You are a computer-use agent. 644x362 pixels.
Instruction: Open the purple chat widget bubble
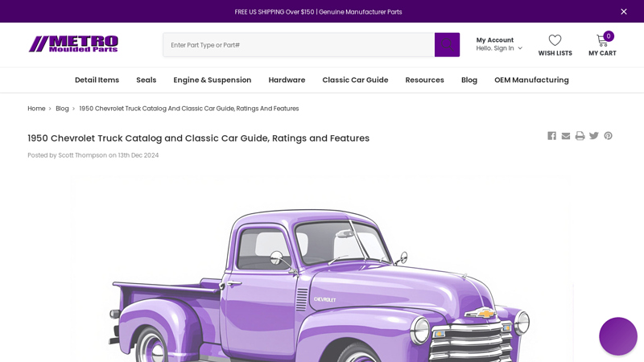[617, 336]
